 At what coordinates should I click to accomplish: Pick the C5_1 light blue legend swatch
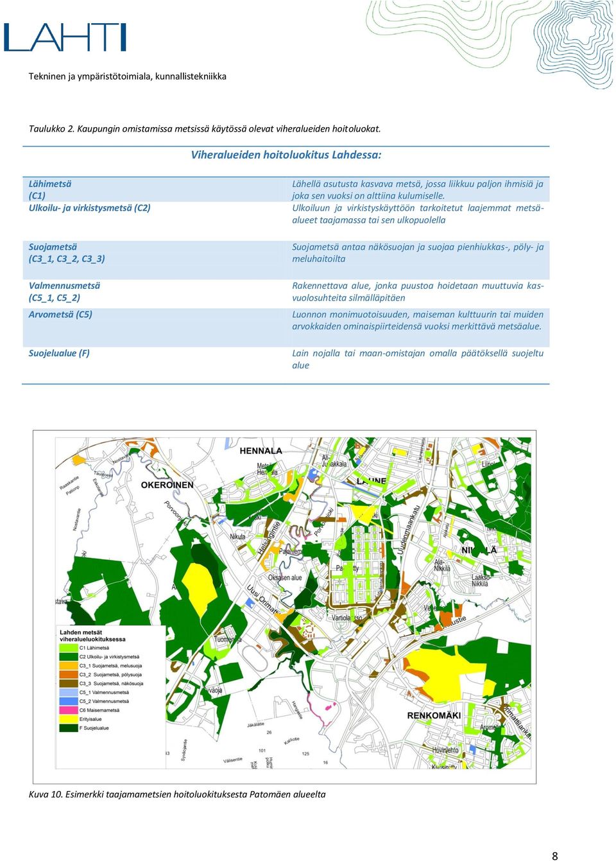coord(69,693)
